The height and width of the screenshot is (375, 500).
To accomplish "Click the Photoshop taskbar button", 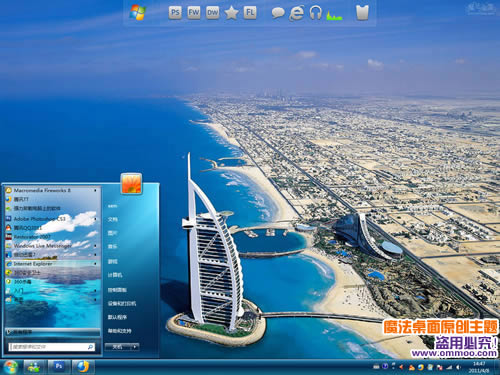I will pyautogui.click(x=59, y=366).
